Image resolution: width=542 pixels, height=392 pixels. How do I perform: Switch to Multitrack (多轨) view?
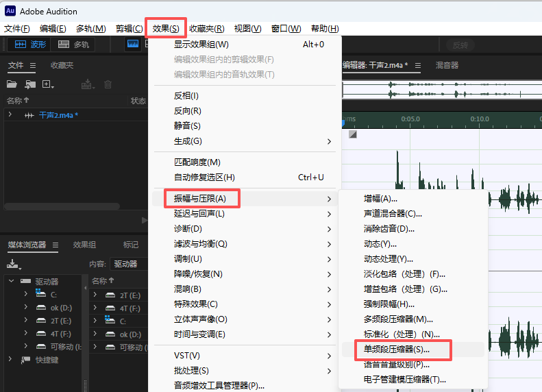(x=73, y=45)
